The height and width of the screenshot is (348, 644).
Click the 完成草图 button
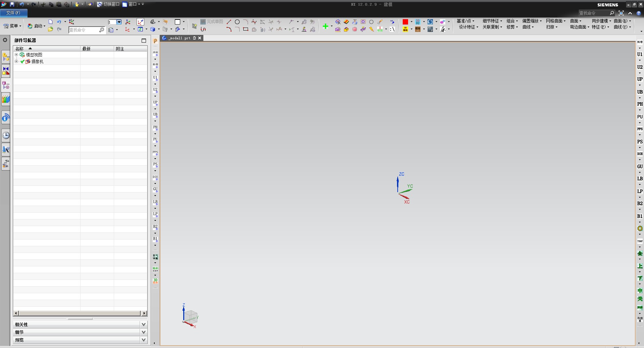[212, 21]
